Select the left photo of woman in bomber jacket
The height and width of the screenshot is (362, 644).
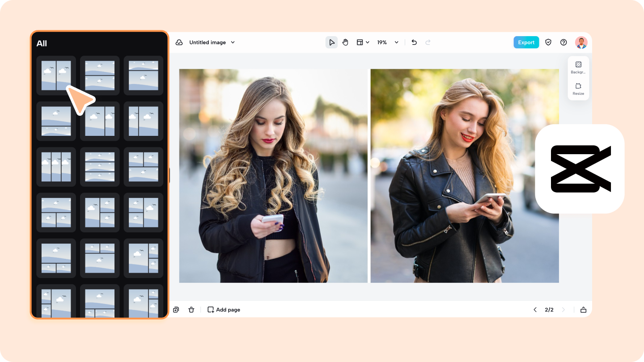pyautogui.click(x=273, y=176)
